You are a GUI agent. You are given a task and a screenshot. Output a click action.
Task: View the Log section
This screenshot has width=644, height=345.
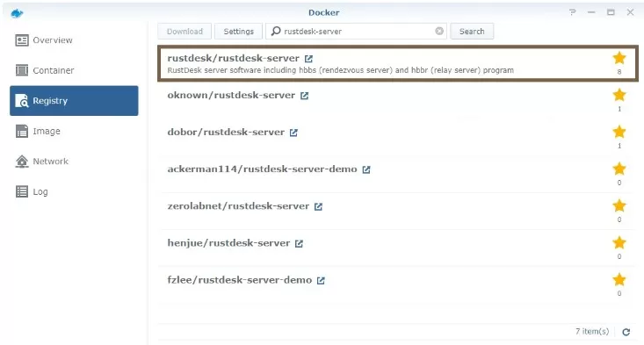(74, 191)
